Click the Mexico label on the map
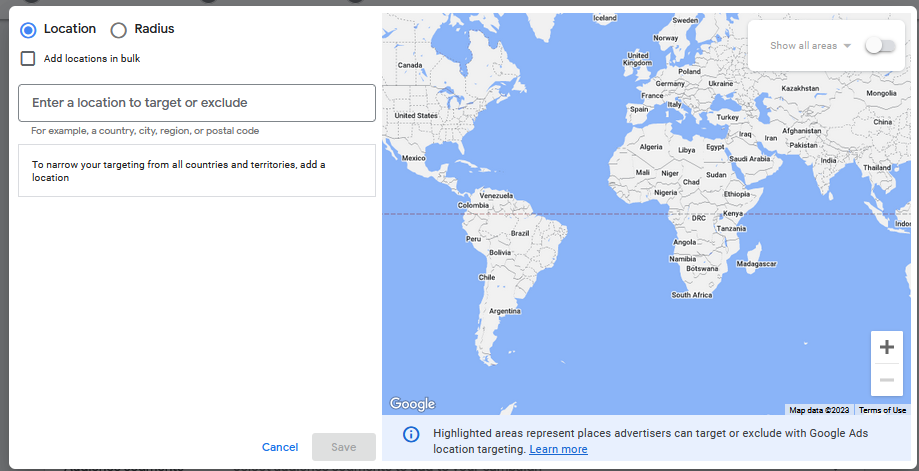 click(414, 158)
